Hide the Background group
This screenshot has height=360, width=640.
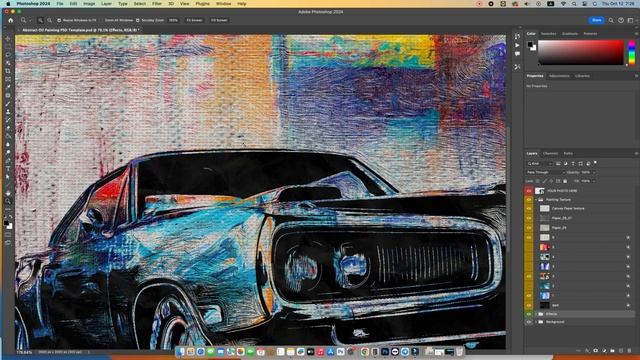529,322
